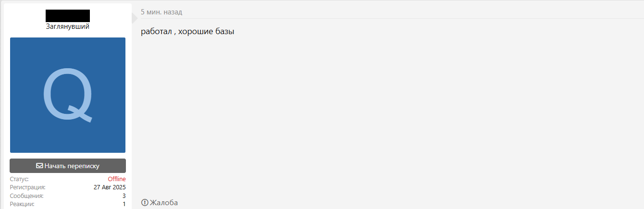Open the user's reaction count 1
The width and height of the screenshot is (644, 209).
[124, 204]
